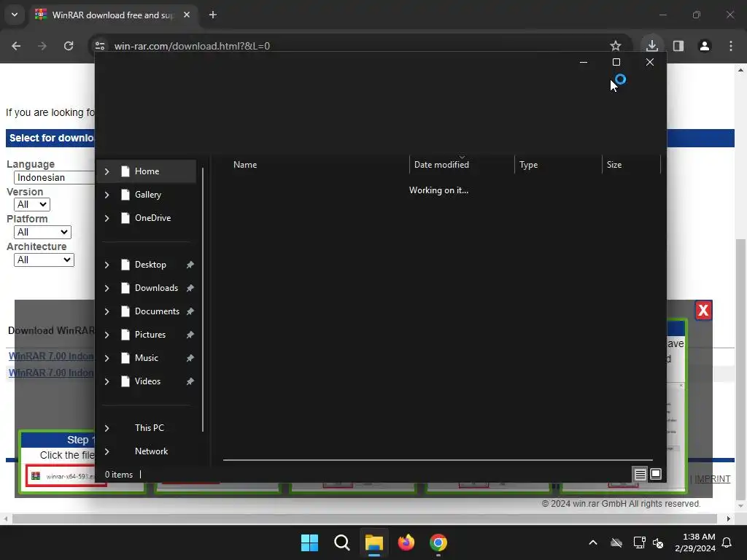The height and width of the screenshot is (560, 747).
Task: Show hidden system tray icons
Action: pos(593,542)
